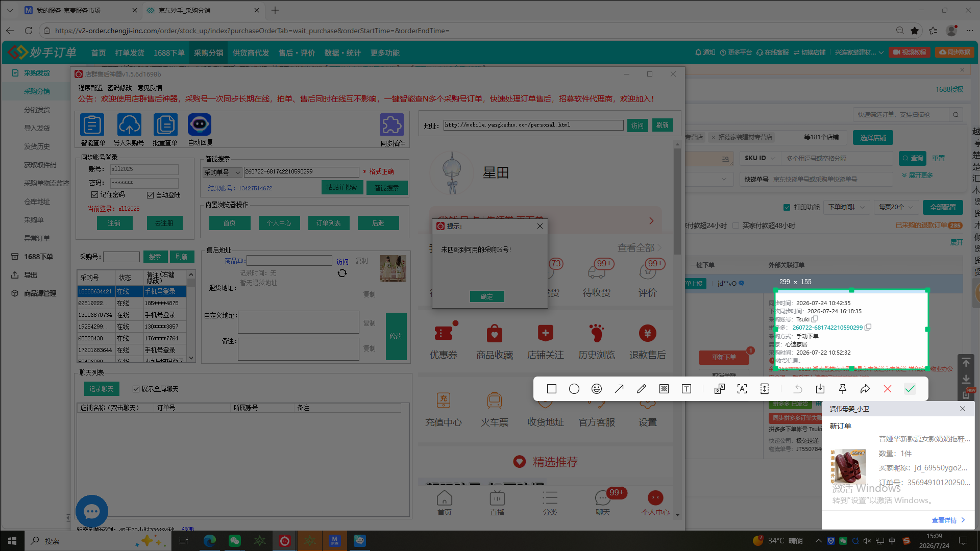The image size is (980, 551).
Task: Open the 意见反馈 menu
Action: coord(150,88)
